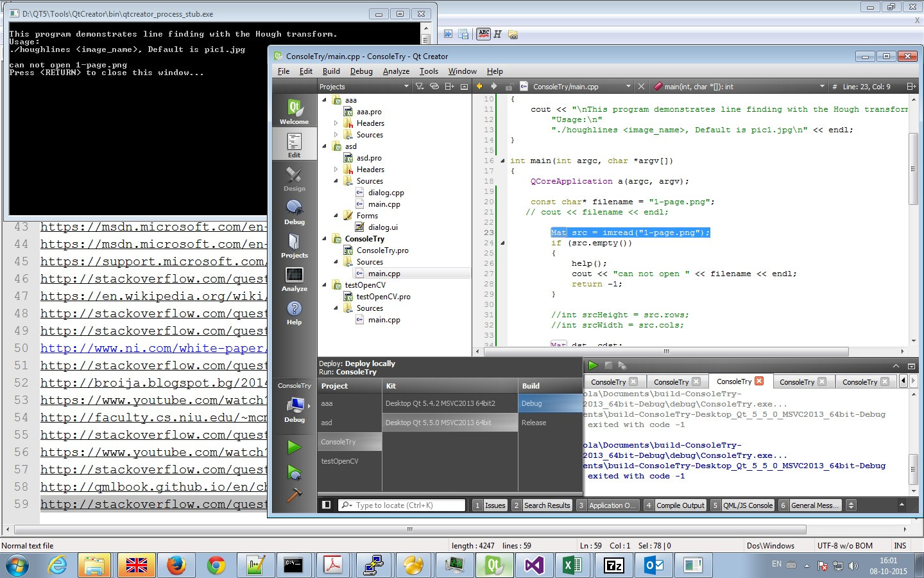Open the Build menu

tap(331, 71)
